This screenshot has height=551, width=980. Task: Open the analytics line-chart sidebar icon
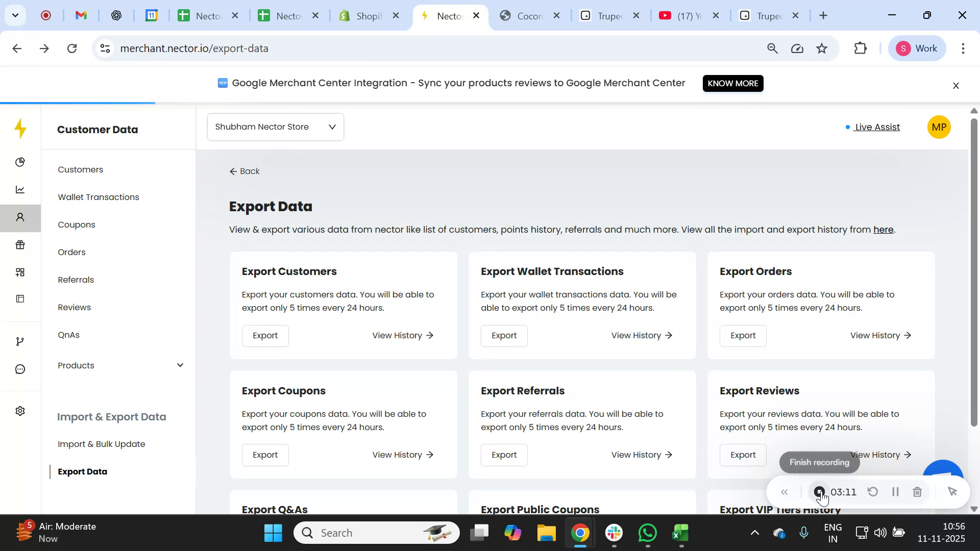click(x=20, y=190)
